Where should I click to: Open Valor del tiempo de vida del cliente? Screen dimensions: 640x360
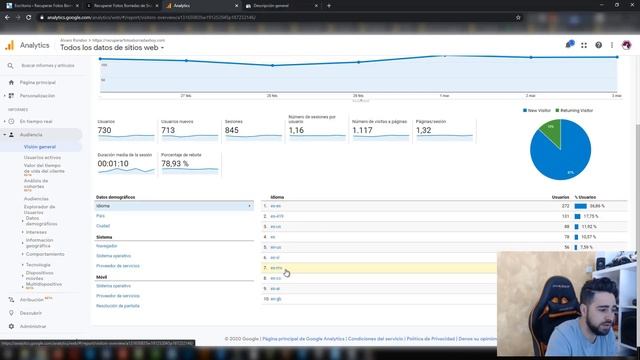coord(44,168)
